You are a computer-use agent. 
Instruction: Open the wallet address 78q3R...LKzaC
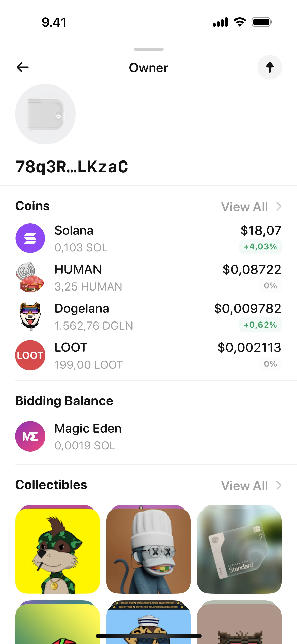point(72,167)
